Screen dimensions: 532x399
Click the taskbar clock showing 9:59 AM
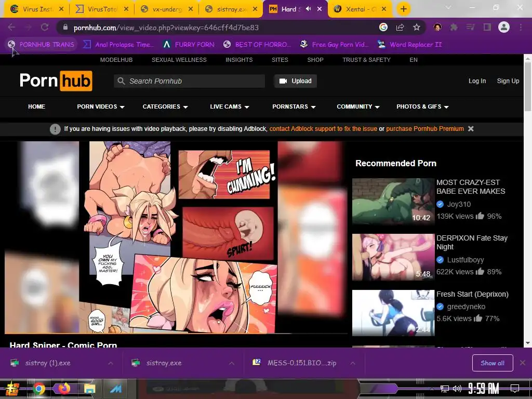[484, 389]
